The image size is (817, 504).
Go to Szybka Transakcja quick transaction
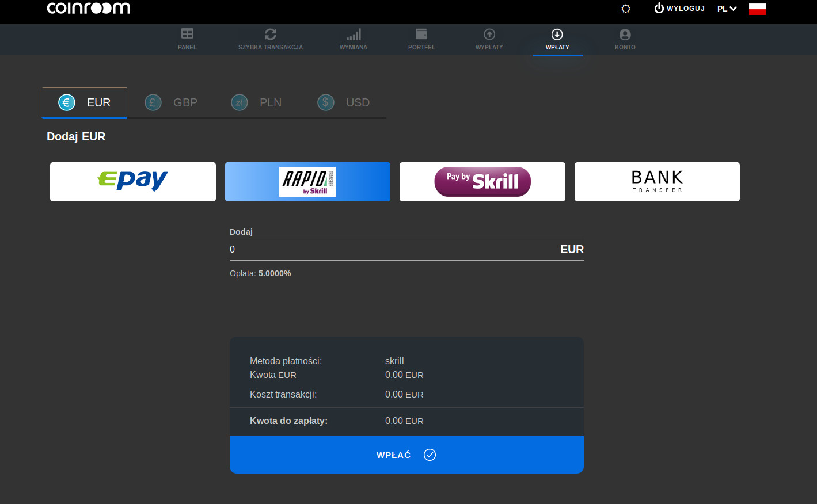coord(271,40)
